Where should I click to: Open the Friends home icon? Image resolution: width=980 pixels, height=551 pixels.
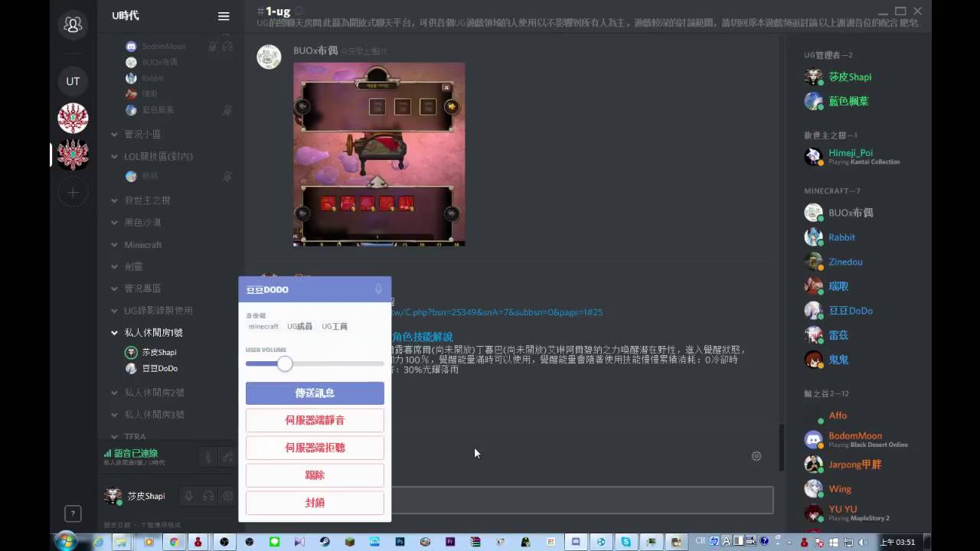click(73, 24)
